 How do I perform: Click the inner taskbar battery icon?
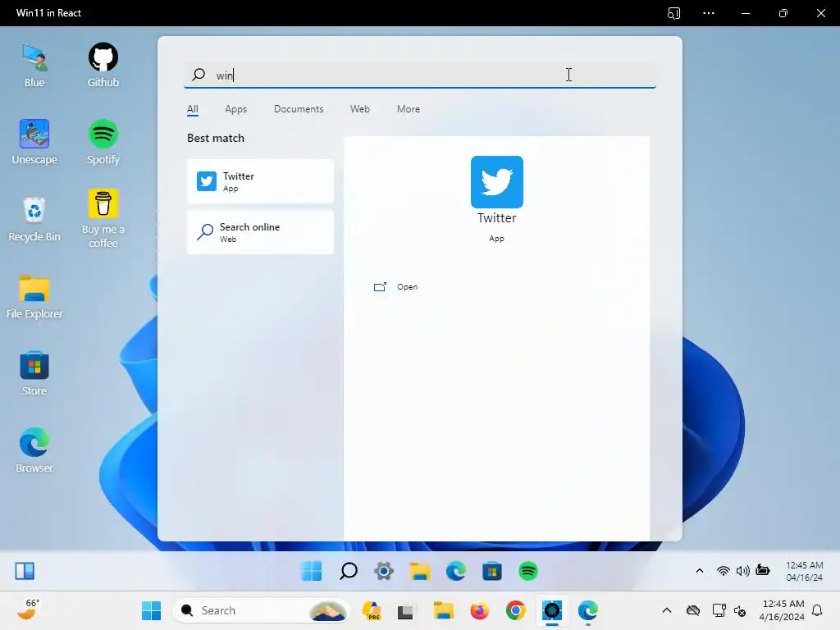pos(762,570)
